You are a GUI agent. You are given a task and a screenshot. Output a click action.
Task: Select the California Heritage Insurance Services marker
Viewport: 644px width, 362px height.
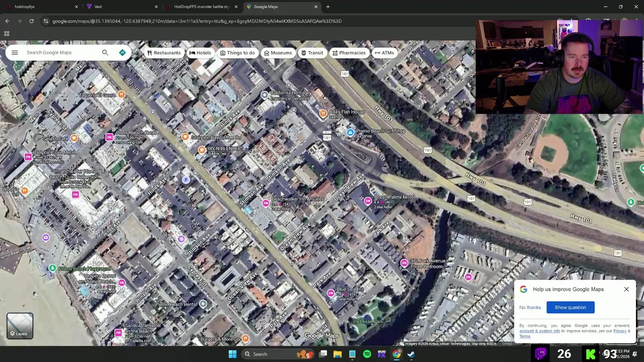tap(265, 95)
